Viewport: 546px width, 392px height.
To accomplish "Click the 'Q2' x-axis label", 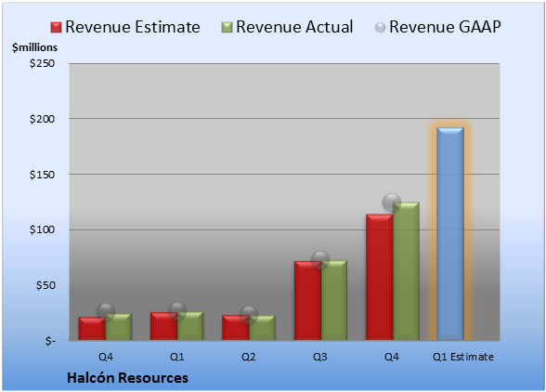I will pyautogui.click(x=249, y=357).
